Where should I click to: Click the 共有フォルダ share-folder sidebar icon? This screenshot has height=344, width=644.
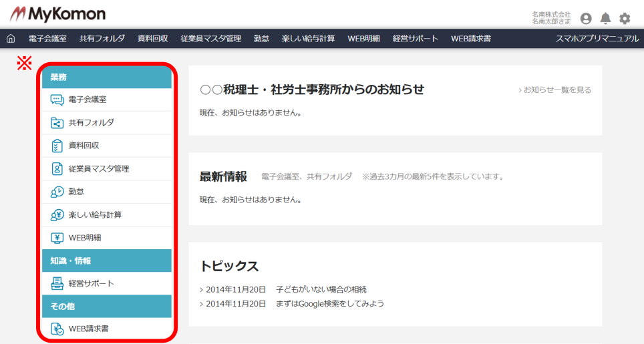(x=57, y=123)
